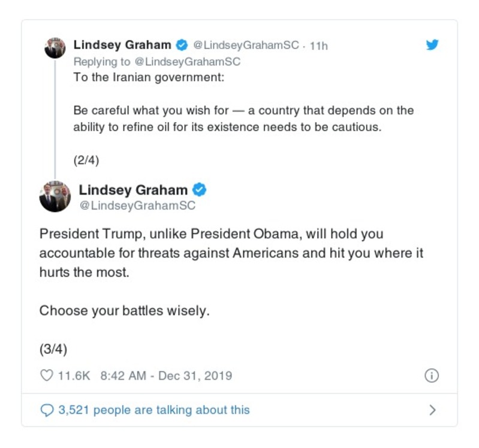
Task: Click the Lindsey Graham name on the top reply
Action: [x=122, y=46]
